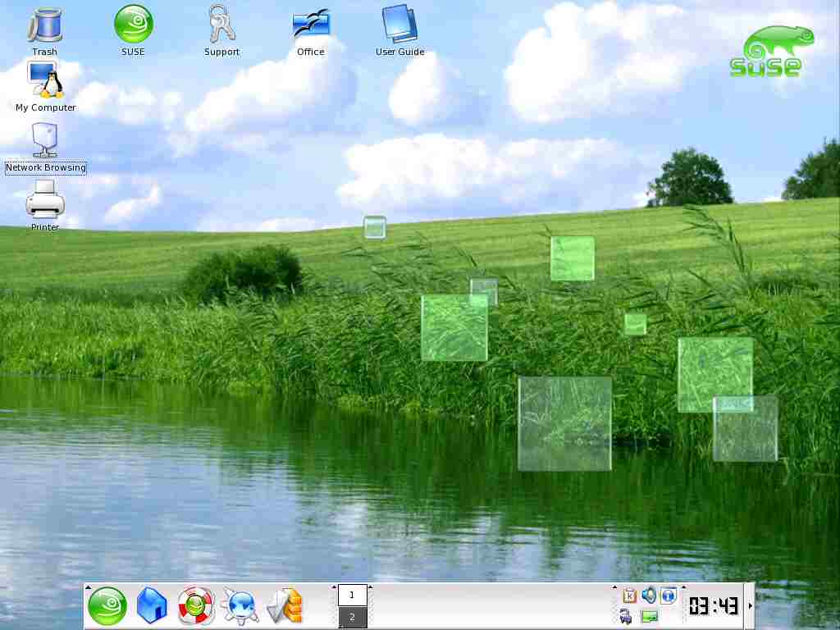Launch Konqueror web browser from the panel
This screenshot has width=840, height=630.
(240, 606)
